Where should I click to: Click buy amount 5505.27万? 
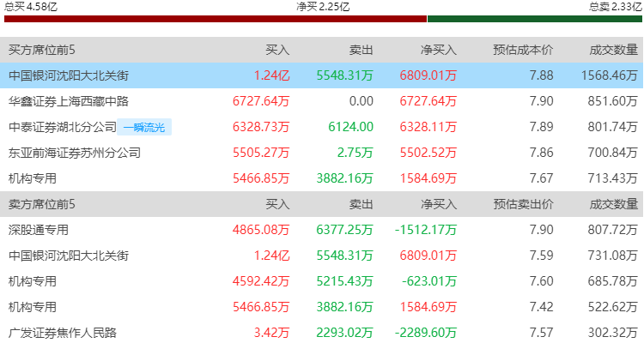tap(261, 153)
